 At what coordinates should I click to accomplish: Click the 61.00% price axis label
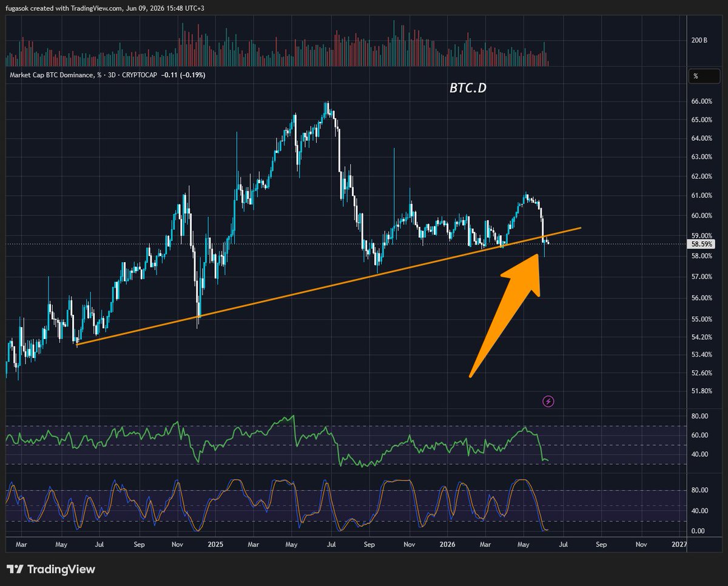[x=702, y=195]
